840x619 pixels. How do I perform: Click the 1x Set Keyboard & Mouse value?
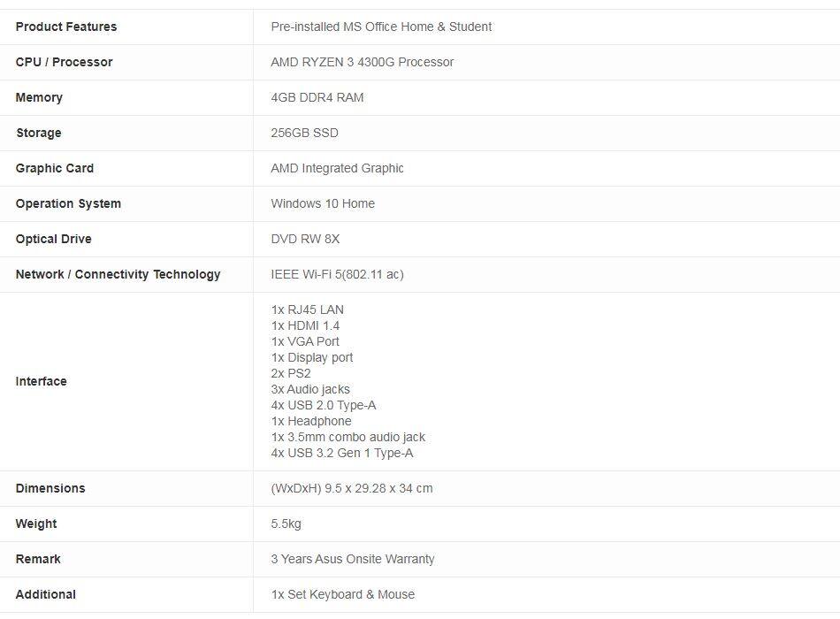[342, 594]
